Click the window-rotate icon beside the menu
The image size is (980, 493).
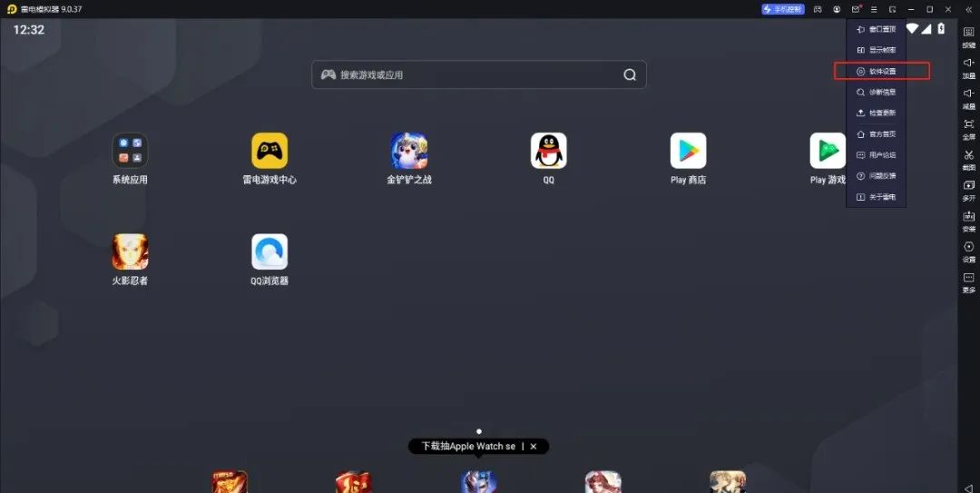click(893, 9)
